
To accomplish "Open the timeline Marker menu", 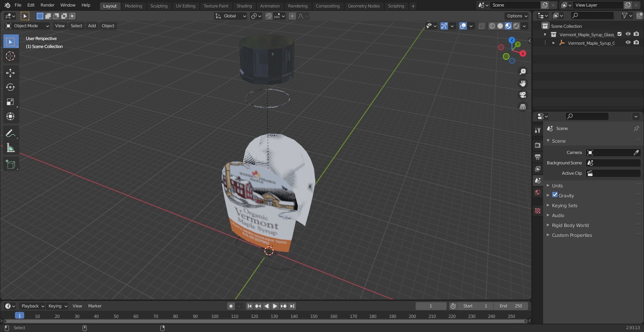I will 95,306.
